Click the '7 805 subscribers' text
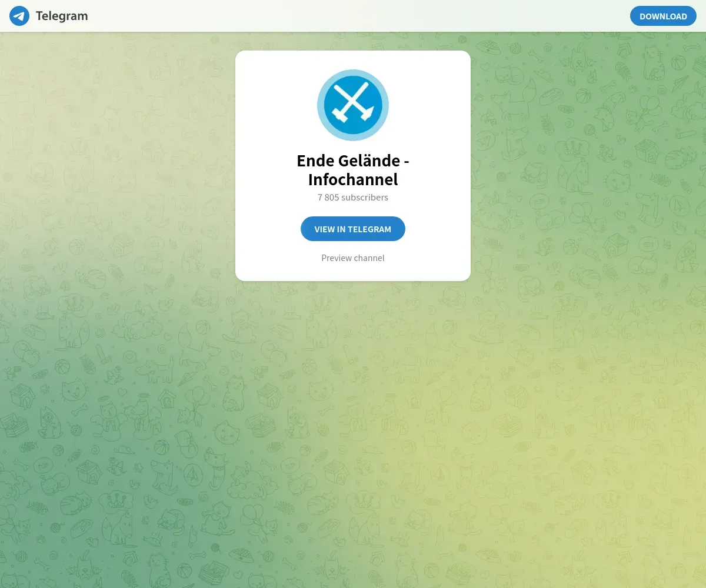 pyautogui.click(x=353, y=198)
